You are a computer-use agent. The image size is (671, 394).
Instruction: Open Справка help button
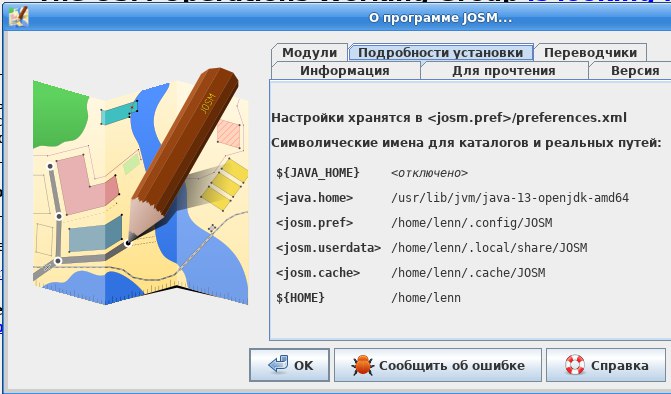(606, 365)
